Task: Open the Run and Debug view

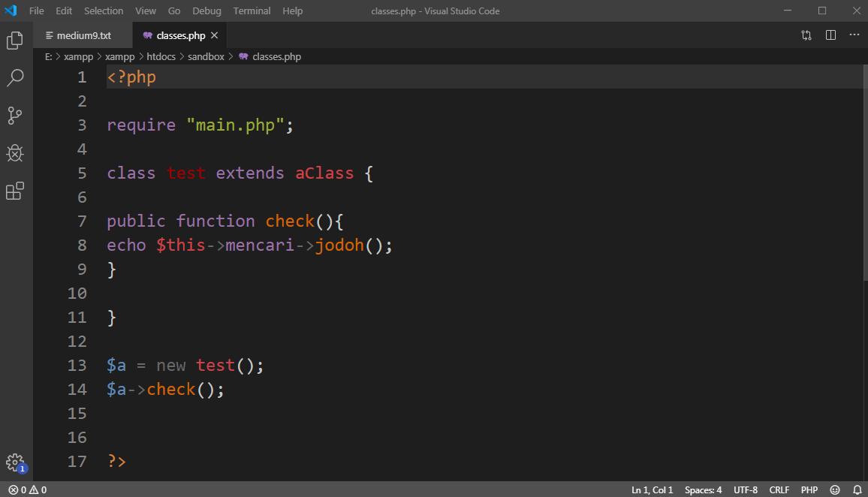Action: (15, 153)
